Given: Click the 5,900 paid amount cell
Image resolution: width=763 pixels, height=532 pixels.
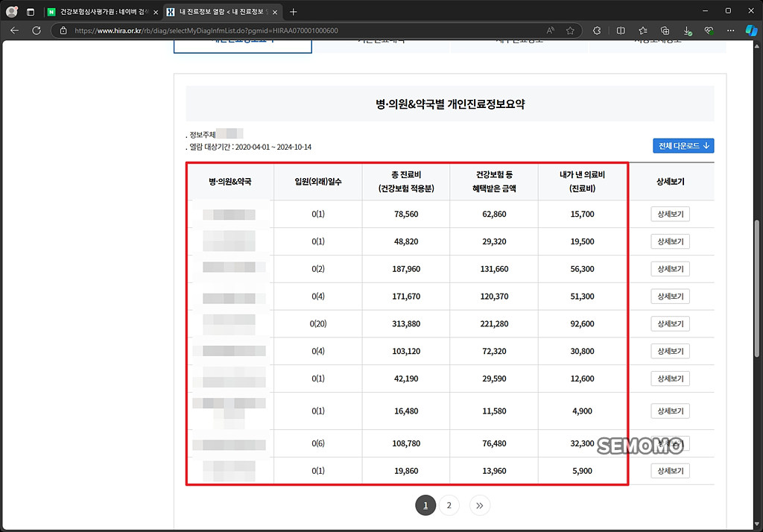Looking at the screenshot, I should point(582,471).
